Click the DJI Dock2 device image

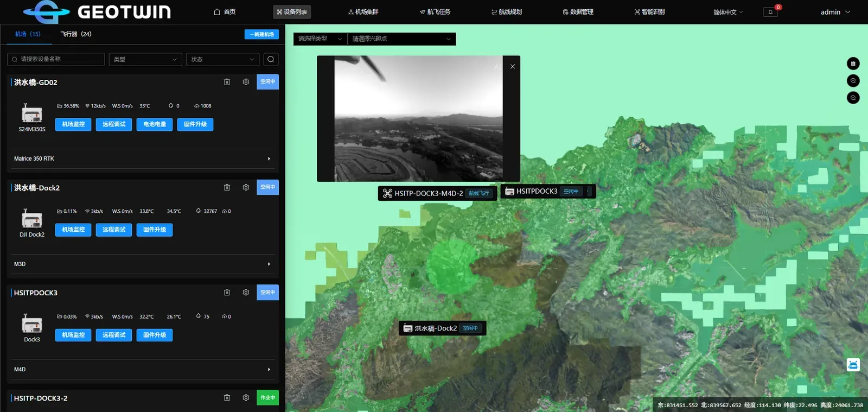[32, 219]
